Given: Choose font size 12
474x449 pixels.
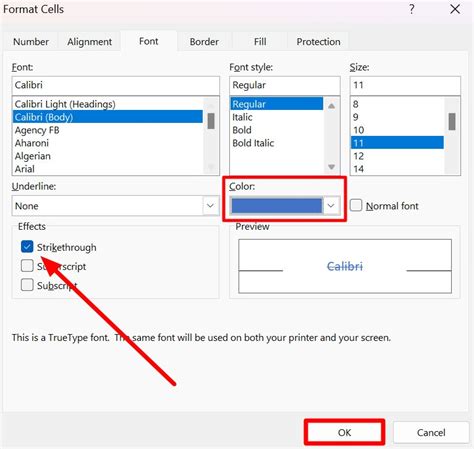Looking at the screenshot, I should (x=397, y=156).
